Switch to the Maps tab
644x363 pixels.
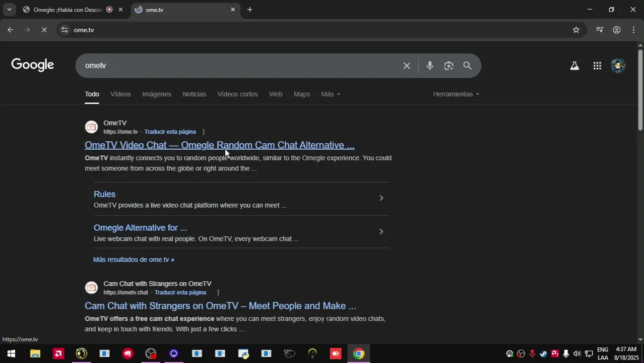[302, 94]
